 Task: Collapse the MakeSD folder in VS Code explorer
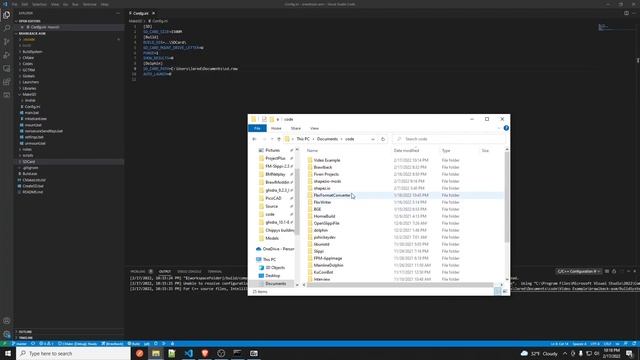point(29,94)
